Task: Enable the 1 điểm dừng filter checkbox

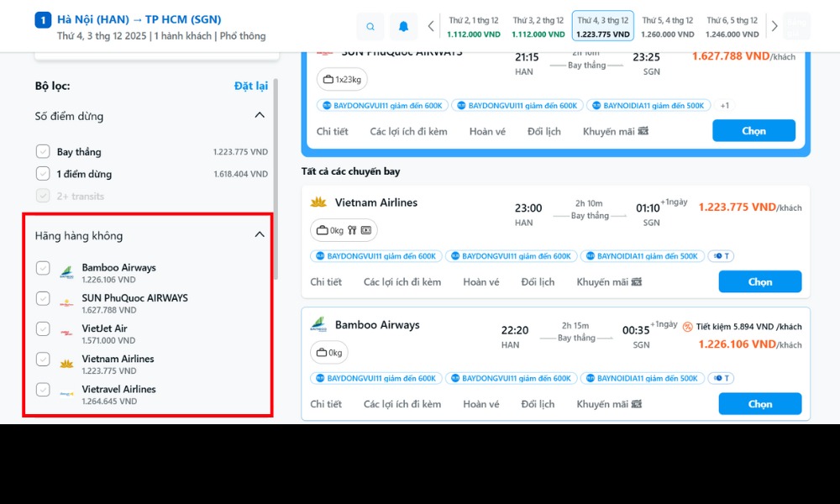Action: coord(43,174)
